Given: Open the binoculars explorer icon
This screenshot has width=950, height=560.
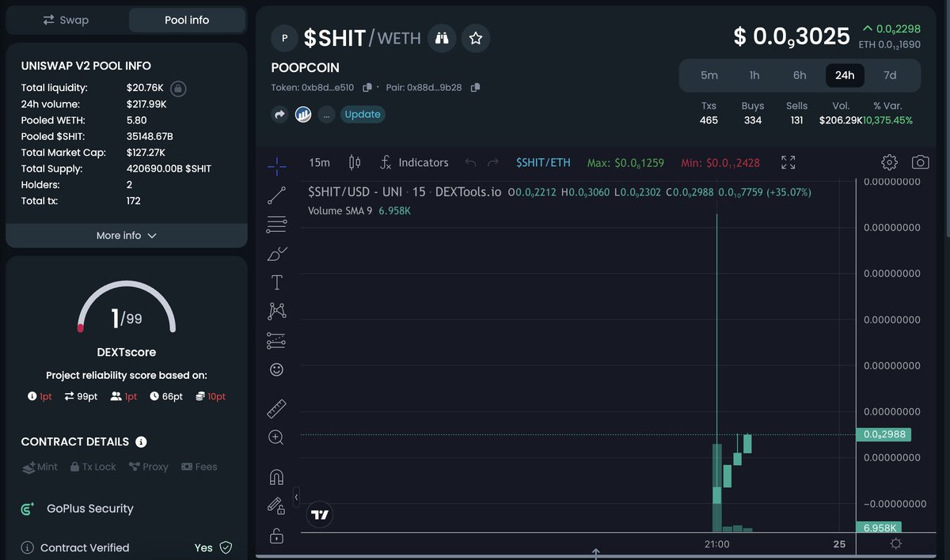Looking at the screenshot, I should pos(442,38).
